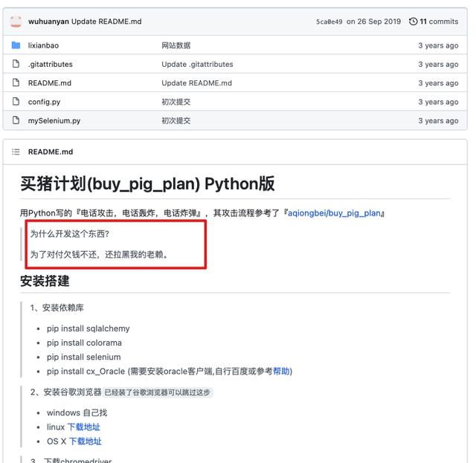
Task: Click the mySelenium.py file icon
Action: coord(16,120)
